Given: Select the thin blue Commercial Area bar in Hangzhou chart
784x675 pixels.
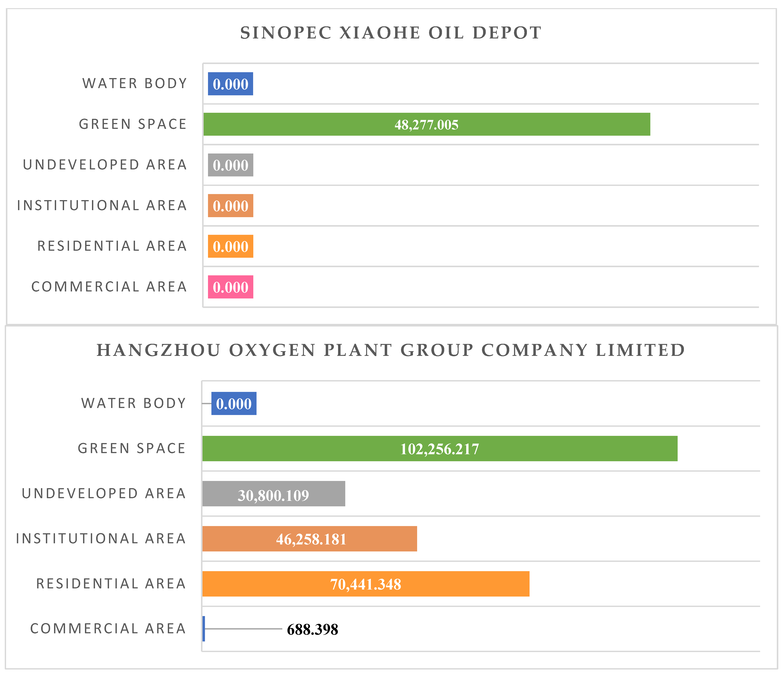Looking at the screenshot, I should pyautogui.click(x=204, y=629).
